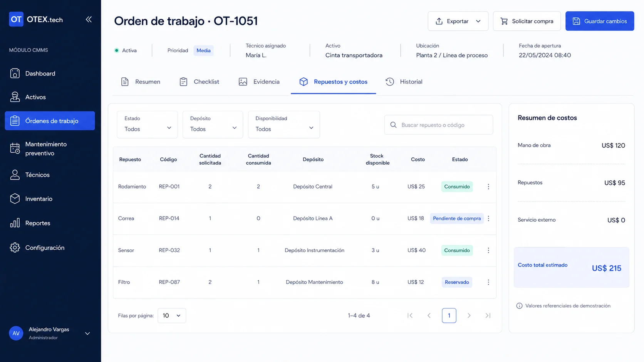The height and width of the screenshot is (362, 644).
Task: Focus the Buscar repuesto o código field
Action: (439, 125)
